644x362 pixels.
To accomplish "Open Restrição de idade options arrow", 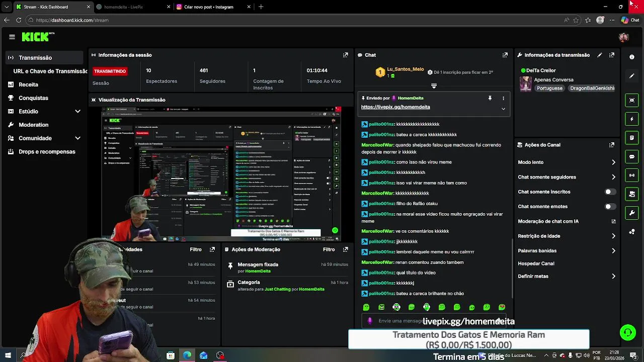I will point(613,236).
